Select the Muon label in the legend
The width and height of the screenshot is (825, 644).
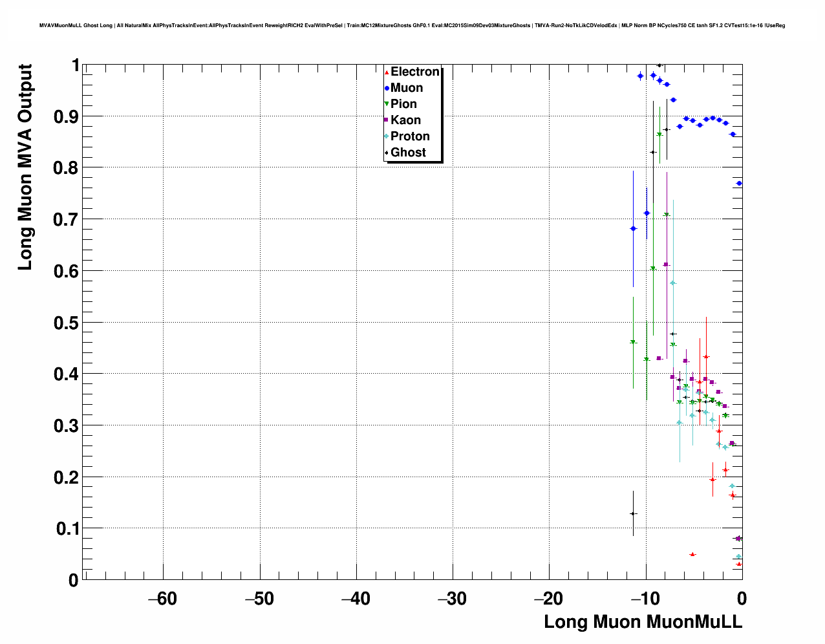pos(407,88)
